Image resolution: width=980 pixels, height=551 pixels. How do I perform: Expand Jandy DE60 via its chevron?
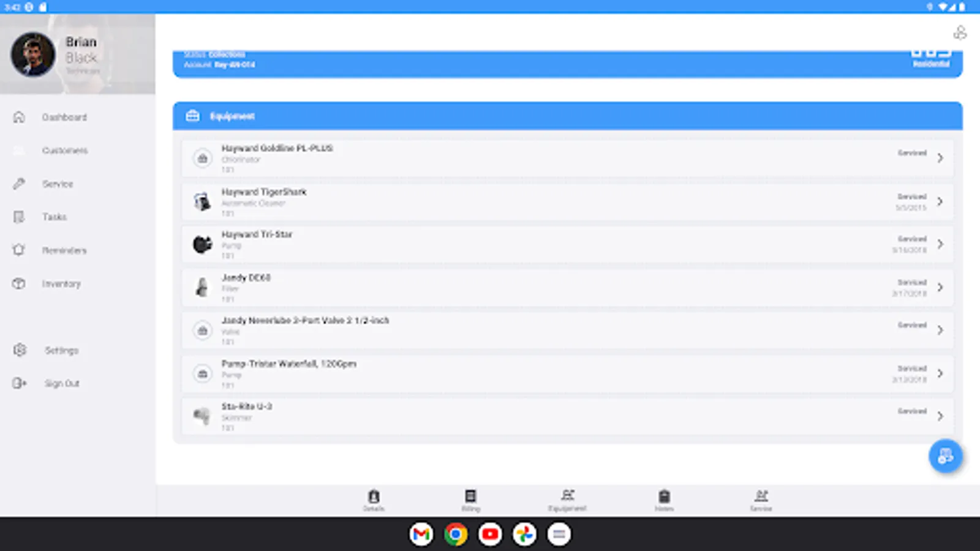pos(940,287)
